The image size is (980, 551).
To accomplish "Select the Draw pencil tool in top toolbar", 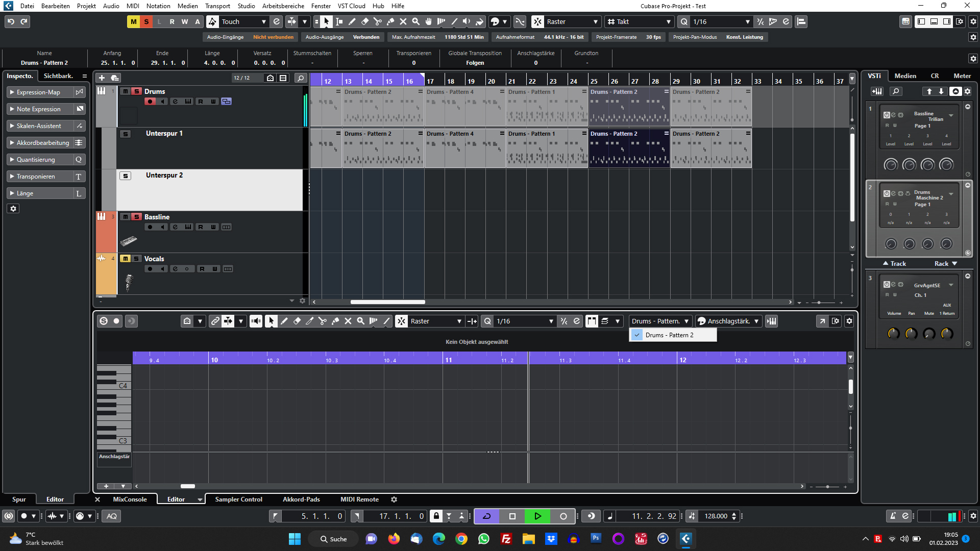I will click(x=352, y=21).
